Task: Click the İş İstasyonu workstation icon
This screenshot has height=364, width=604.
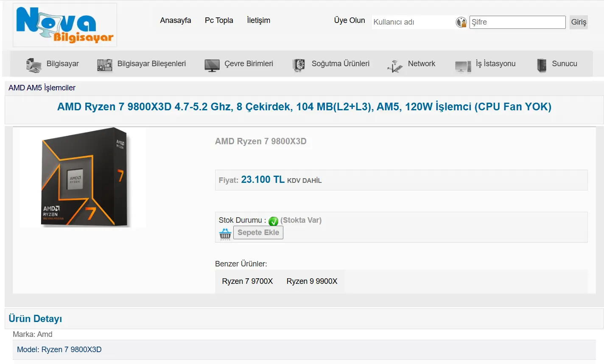Action: 463,66
